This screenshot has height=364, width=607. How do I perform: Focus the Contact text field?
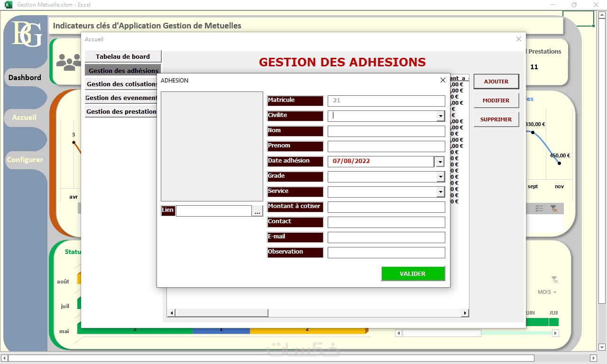pos(386,222)
